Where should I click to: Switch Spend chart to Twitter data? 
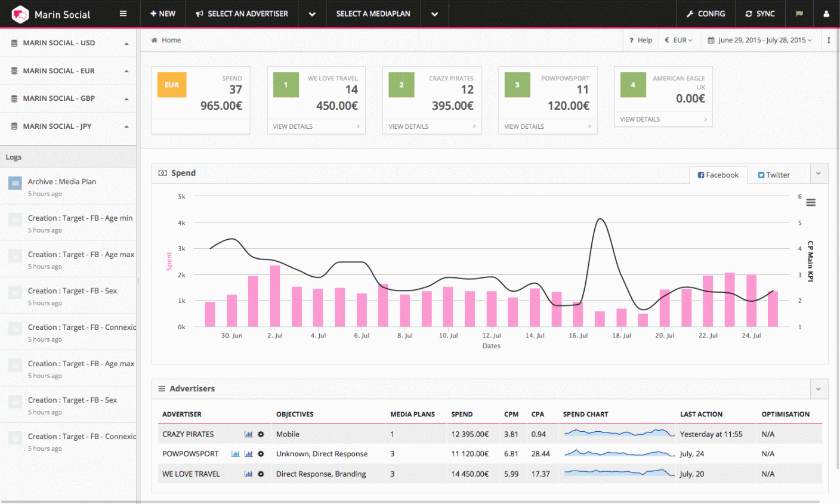pyautogui.click(x=774, y=174)
